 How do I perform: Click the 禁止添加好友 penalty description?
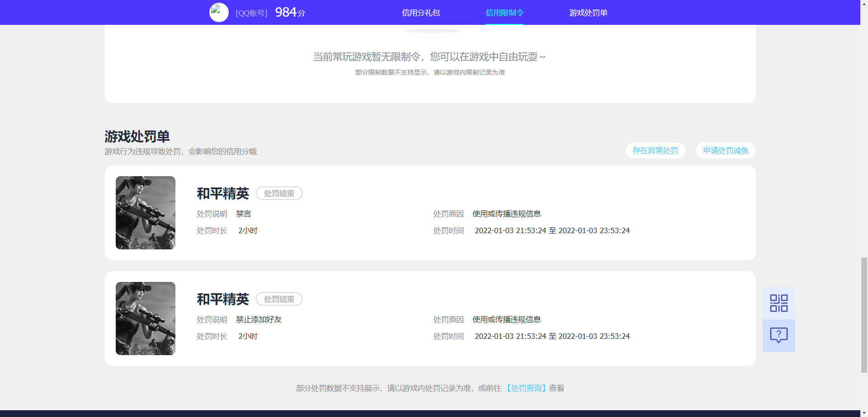coord(259,319)
